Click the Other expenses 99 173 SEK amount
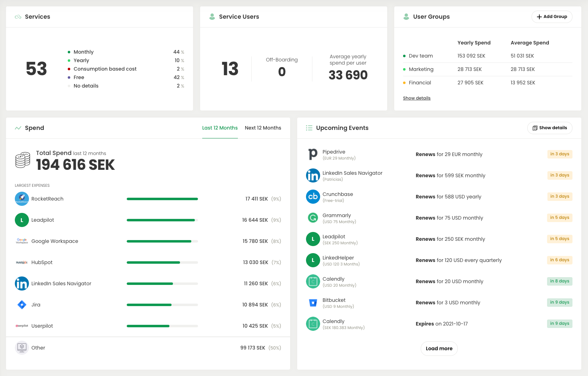This screenshot has width=588, height=376. point(253,348)
